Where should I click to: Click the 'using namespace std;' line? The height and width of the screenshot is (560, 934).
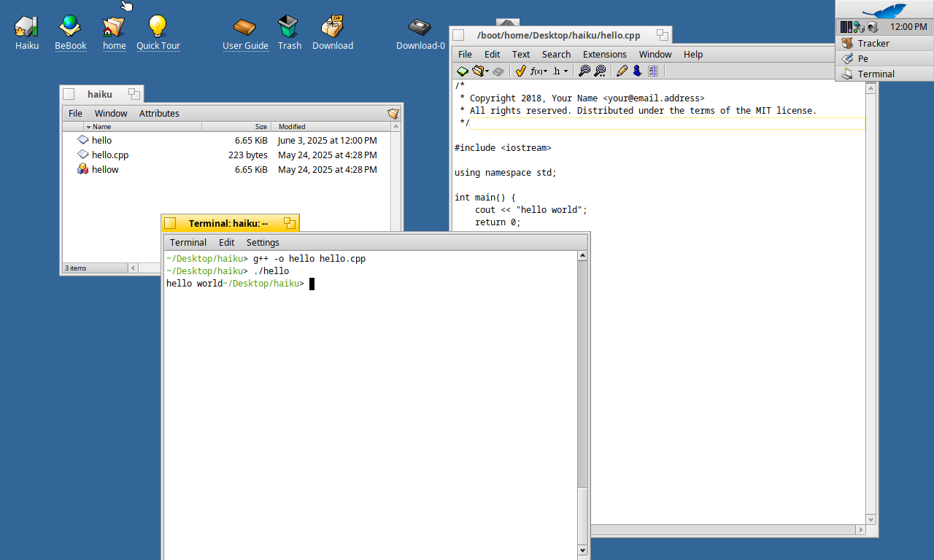tap(505, 173)
